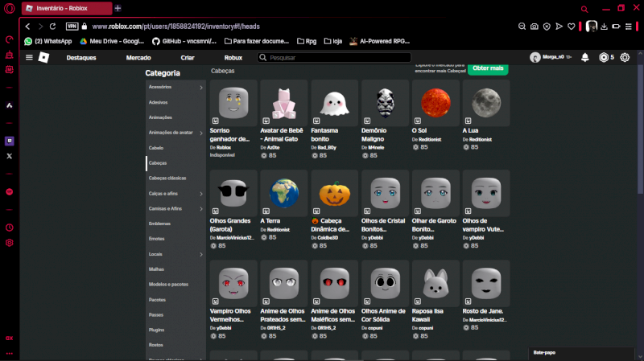This screenshot has width=644, height=361.
Task: Open the browser history clock icon
Action: point(9,228)
